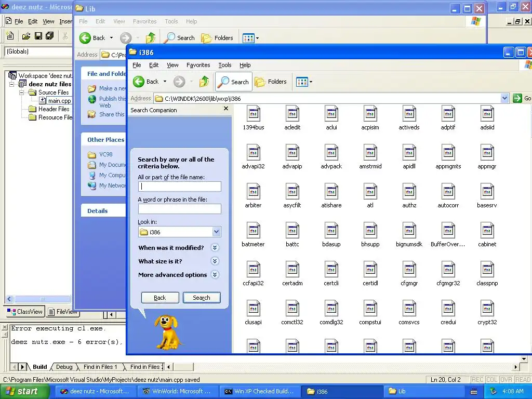The width and height of the screenshot is (532, 399).
Task: Expand 'More advanced options' section
Action: (215, 275)
